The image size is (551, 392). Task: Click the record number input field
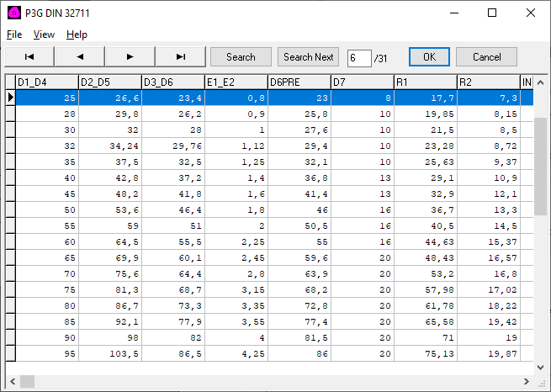click(358, 57)
